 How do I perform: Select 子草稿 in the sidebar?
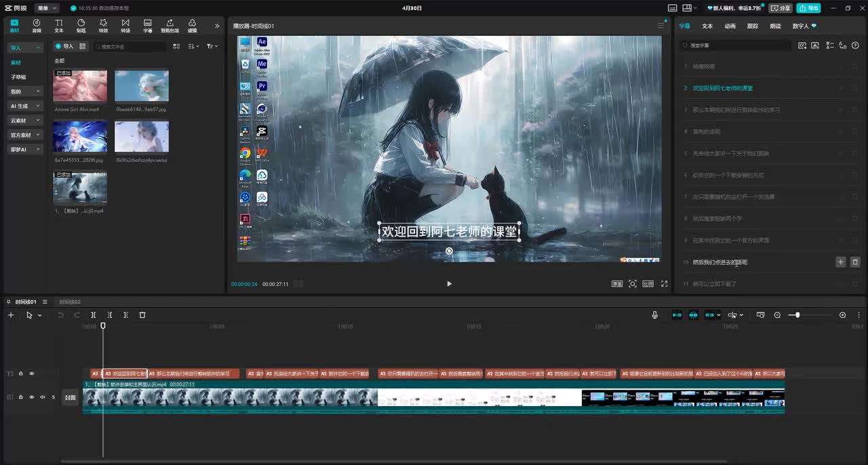pos(18,77)
